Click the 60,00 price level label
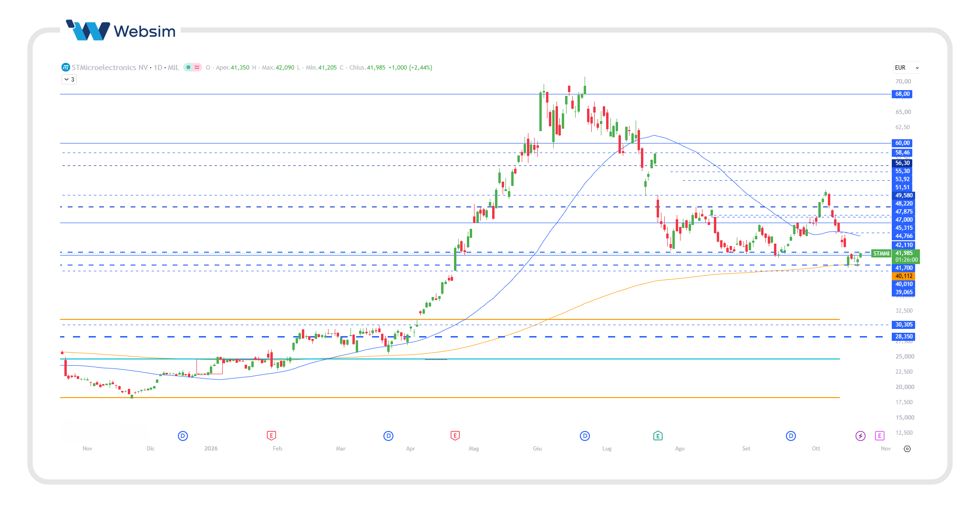Viewport: 980px width, 512px height. point(902,143)
